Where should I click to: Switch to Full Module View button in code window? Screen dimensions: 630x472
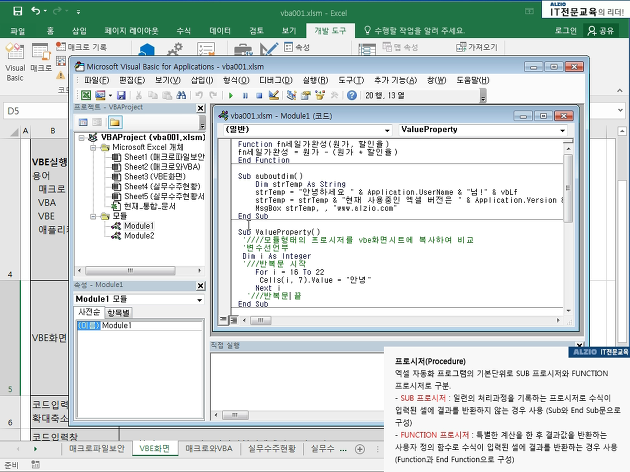click(x=233, y=320)
